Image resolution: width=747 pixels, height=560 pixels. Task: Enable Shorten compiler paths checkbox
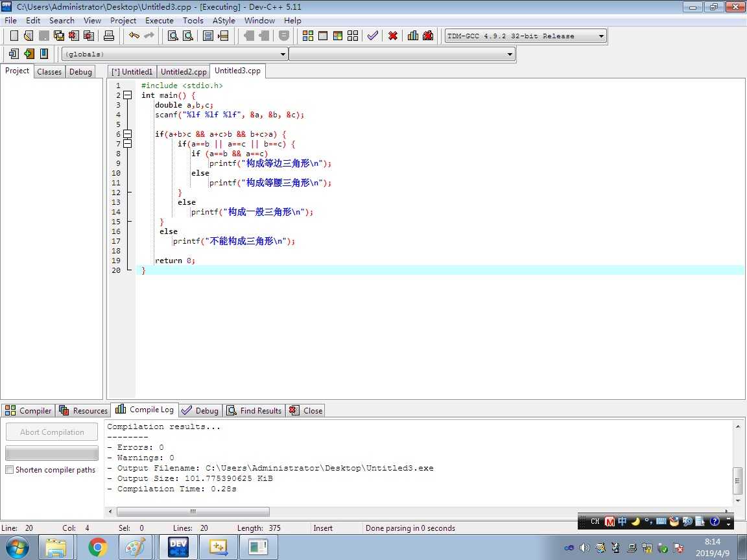9,469
